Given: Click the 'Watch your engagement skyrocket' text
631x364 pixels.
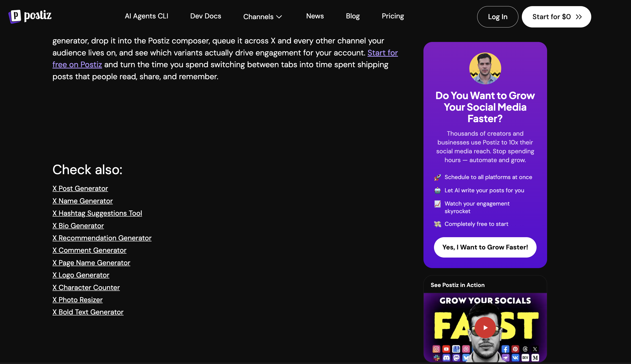Looking at the screenshot, I should (x=477, y=208).
